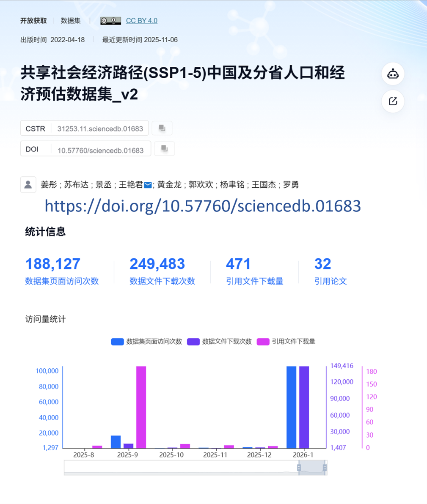Open the doi.org/10.57760/sciencedb.01683 URL
This screenshot has width=427, height=504.
click(x=202, y=206)
